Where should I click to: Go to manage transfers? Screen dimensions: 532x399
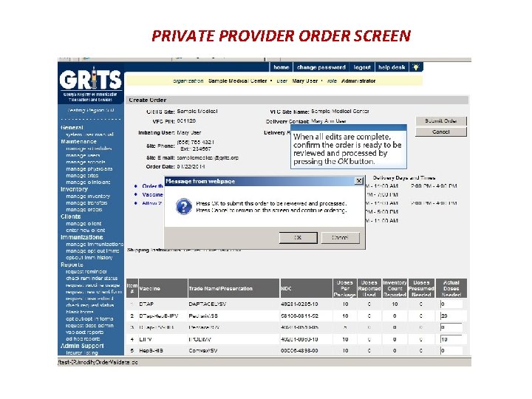tap(86, 203)
